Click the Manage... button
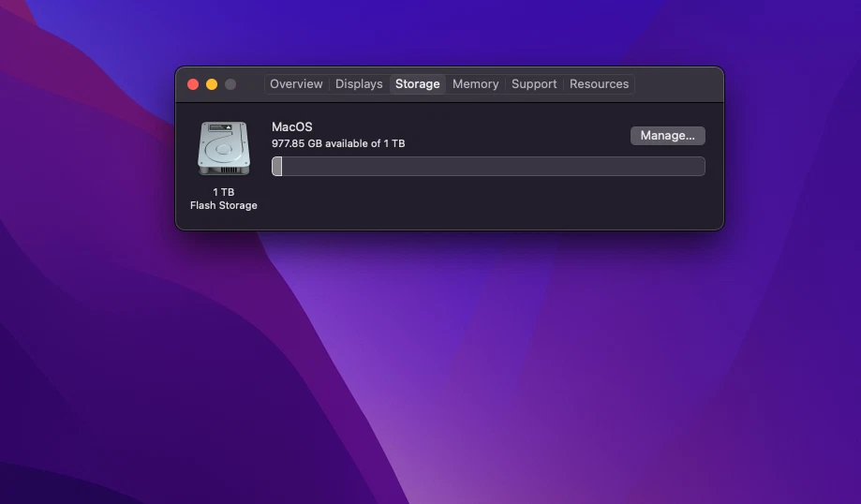Screen dimensions: 861x504 click(667, 136)
